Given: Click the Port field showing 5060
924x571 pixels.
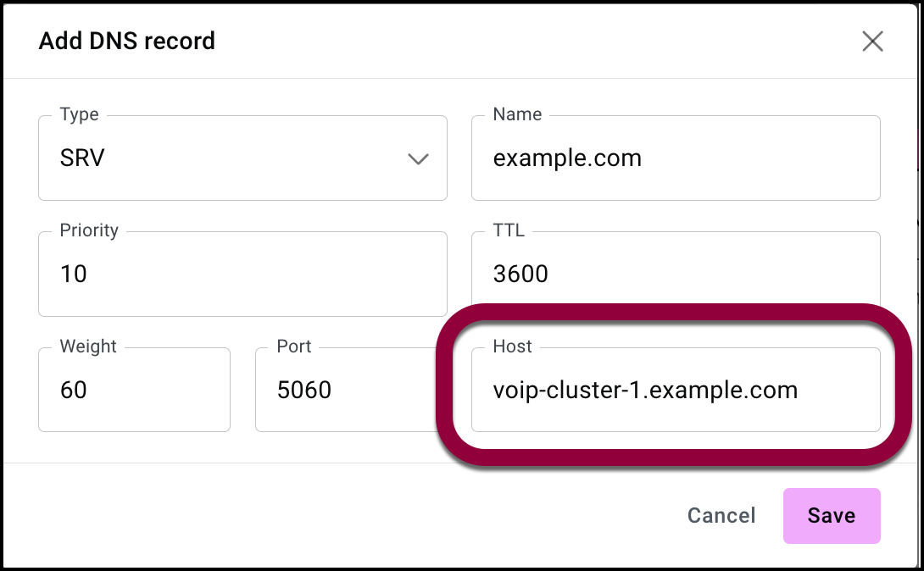Looking at the screenshot, I should (x=339, y=390).
